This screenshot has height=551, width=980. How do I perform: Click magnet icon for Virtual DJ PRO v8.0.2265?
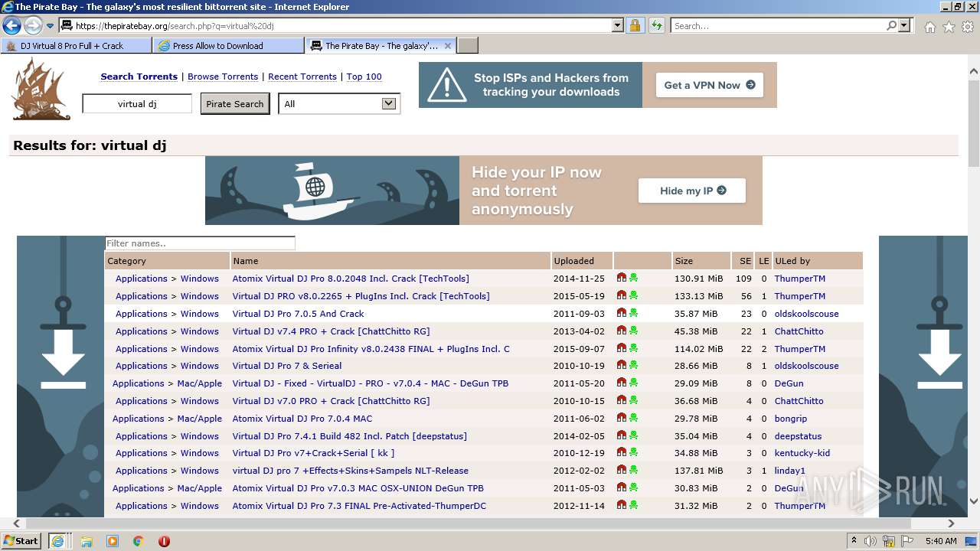click(x=622, y=295)
